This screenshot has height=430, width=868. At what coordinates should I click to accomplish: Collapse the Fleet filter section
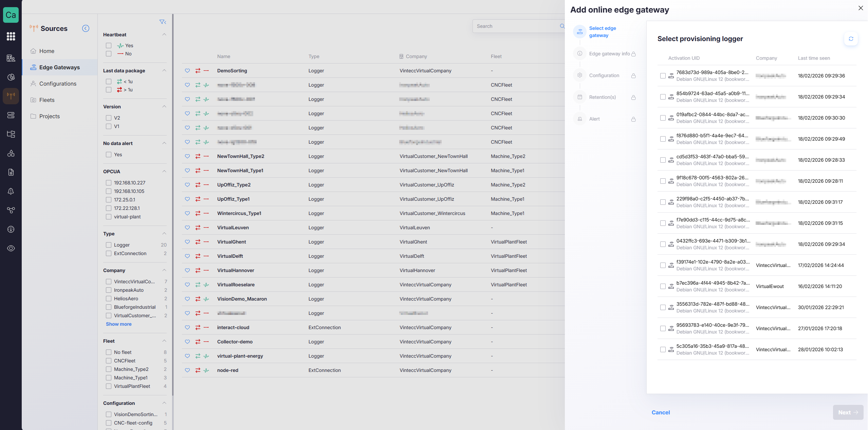pos(164,341)
